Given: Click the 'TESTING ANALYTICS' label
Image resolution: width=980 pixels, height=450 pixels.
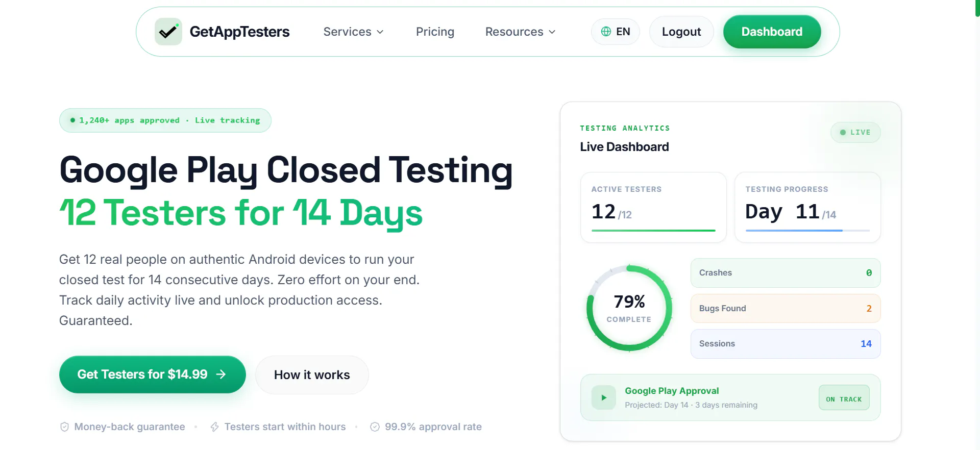Looking at the screenshot, I should [625, 128].
